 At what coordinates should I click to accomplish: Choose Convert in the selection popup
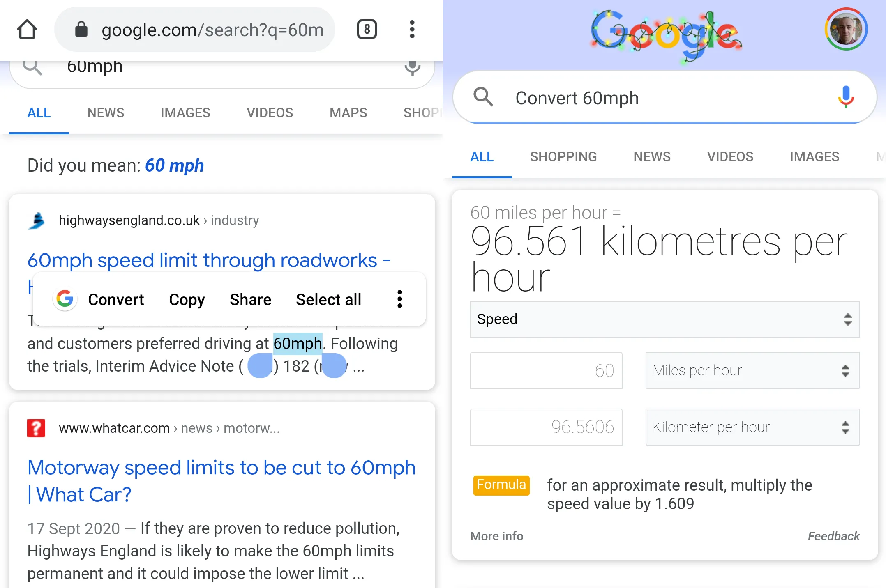pos(116,299)
